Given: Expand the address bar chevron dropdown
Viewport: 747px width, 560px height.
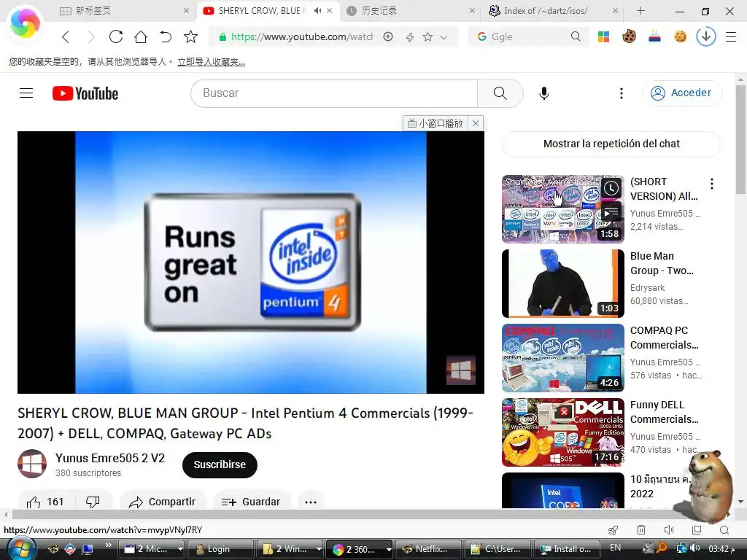Looking at the screenshot, I should point(444,37).
